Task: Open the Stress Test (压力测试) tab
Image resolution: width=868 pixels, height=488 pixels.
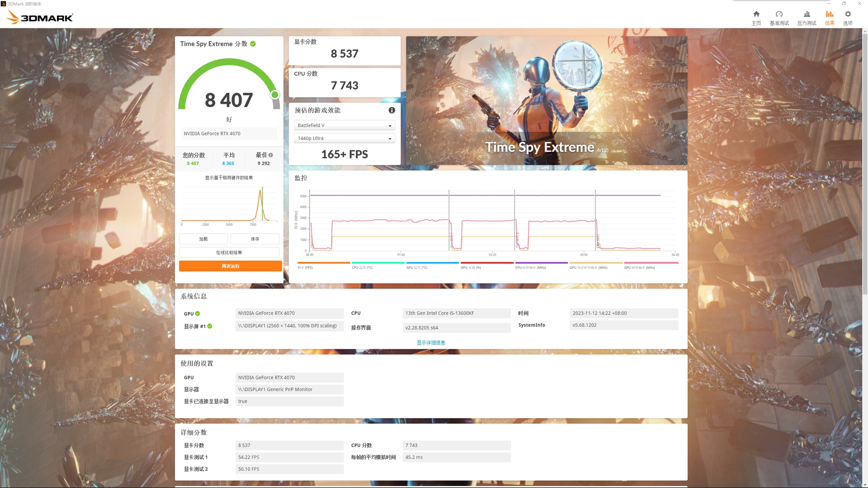Action: [x=807, y=18]
